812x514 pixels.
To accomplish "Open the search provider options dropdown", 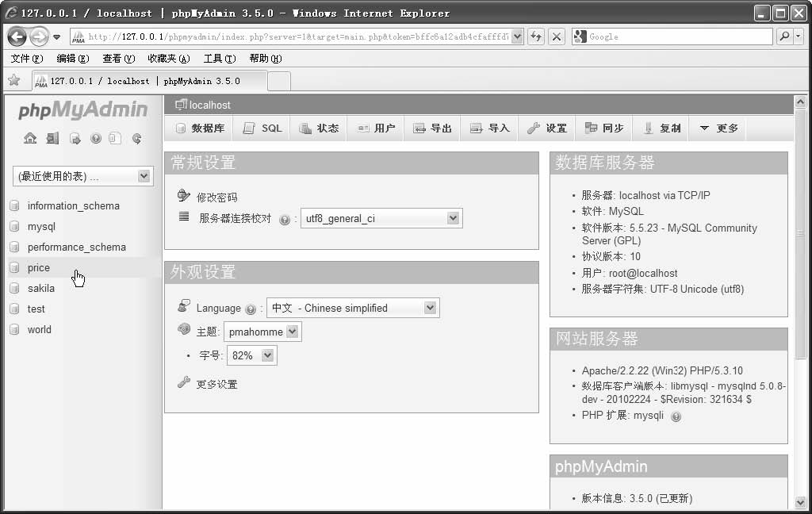I will (799, 36).
